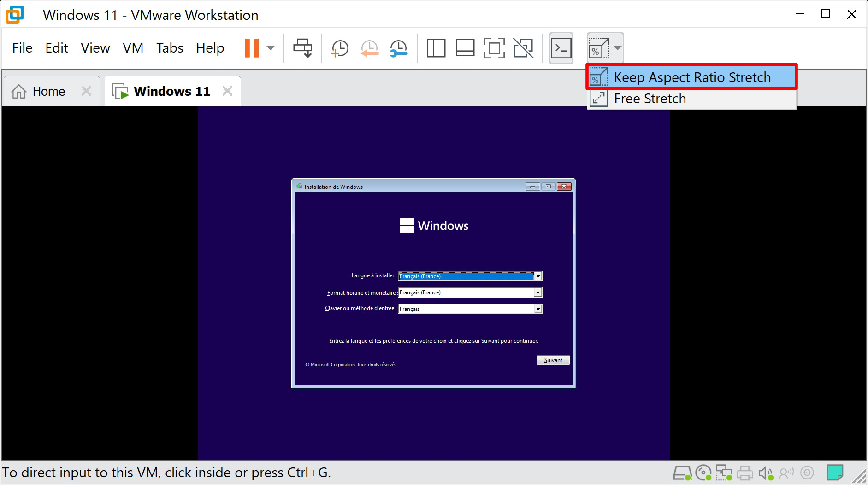The height and width of the screenshot is (485, 868).
Task: Enter full screen mode
Action: pos(494,48)
